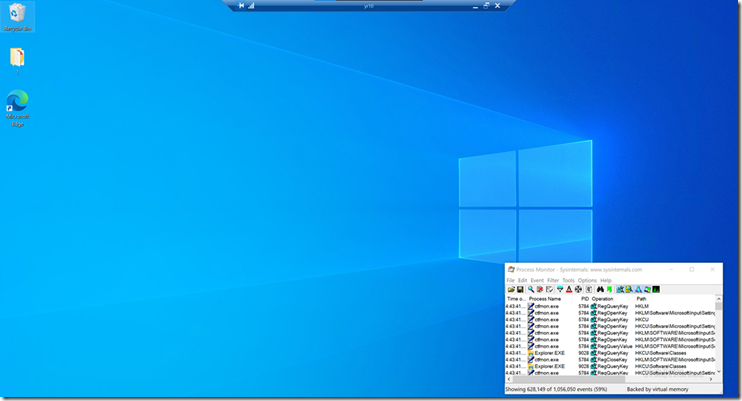Toggle Show Network Activity icon
Screen dimensions: 742x401
(x=638, y=289)
